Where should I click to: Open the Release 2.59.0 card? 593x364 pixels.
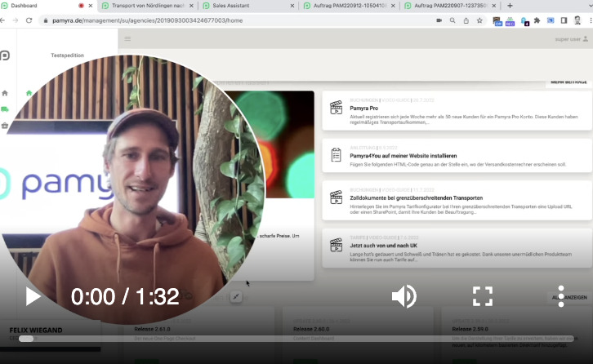pos(516,333)
